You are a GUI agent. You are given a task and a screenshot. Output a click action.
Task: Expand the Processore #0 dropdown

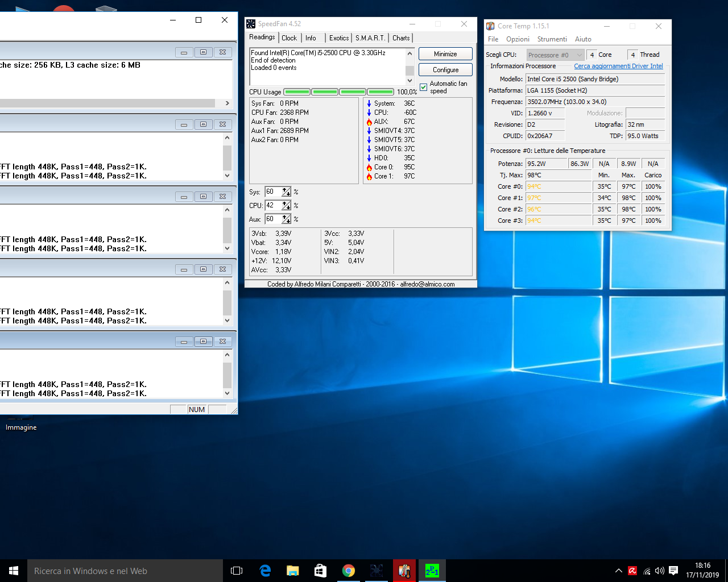tap(555, 55)
